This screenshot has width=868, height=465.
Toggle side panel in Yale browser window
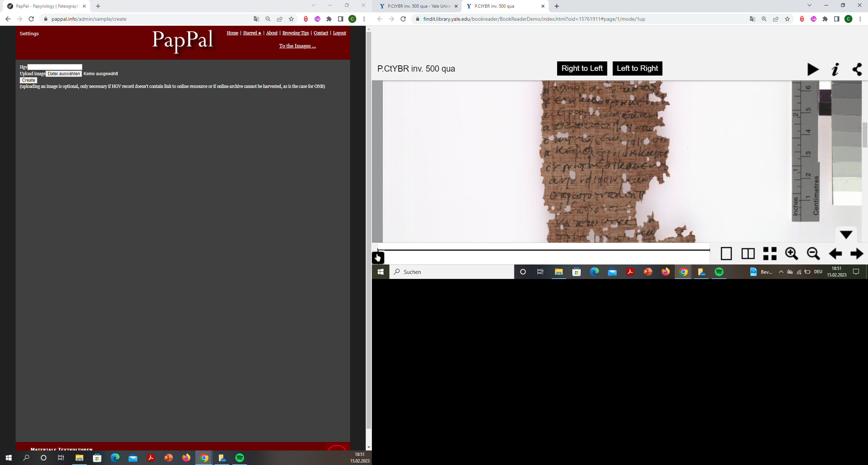point(837,19)
